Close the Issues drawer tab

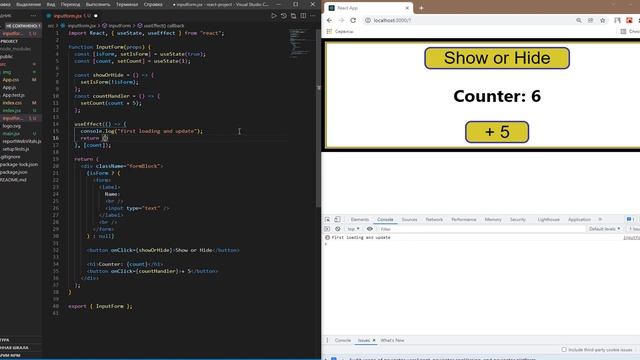[x=374, y=340]
